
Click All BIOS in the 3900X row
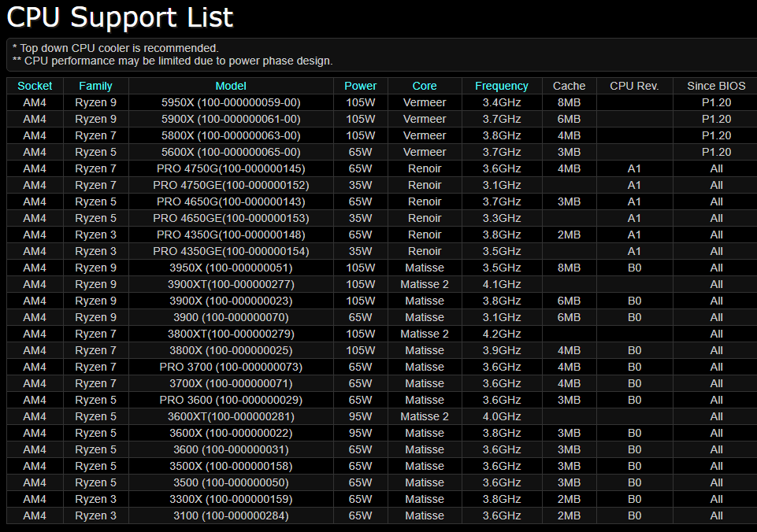(717, 301)
